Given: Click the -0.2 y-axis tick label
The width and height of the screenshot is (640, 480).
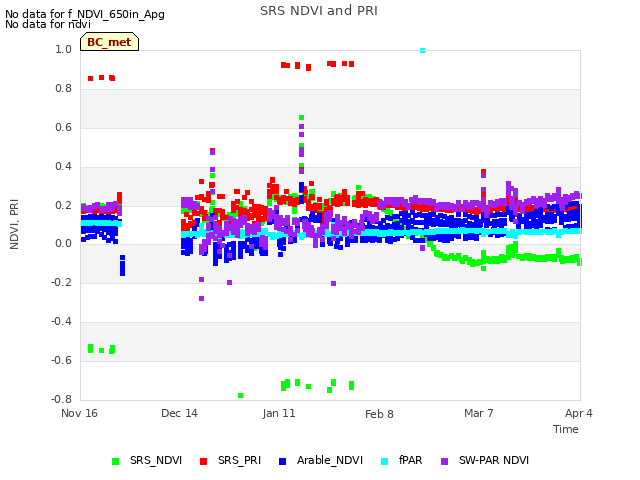Looking at the screenshot, I should 61,282.
